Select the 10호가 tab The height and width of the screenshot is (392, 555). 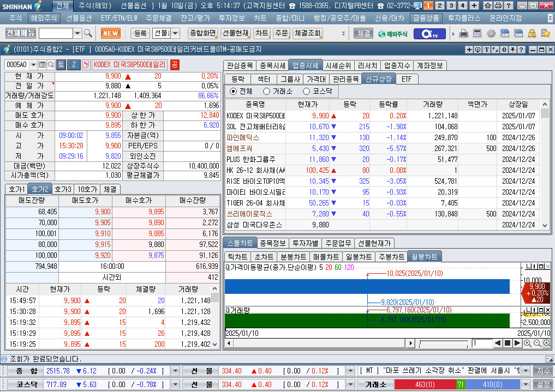tap(87, 190)
